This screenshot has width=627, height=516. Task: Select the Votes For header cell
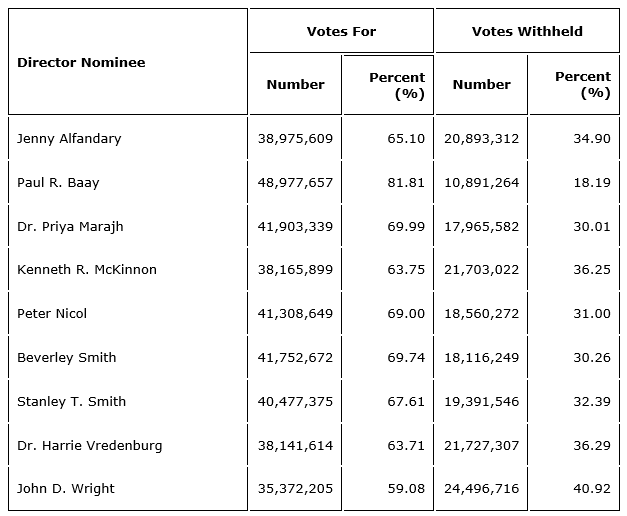click(x=341, y=31)
